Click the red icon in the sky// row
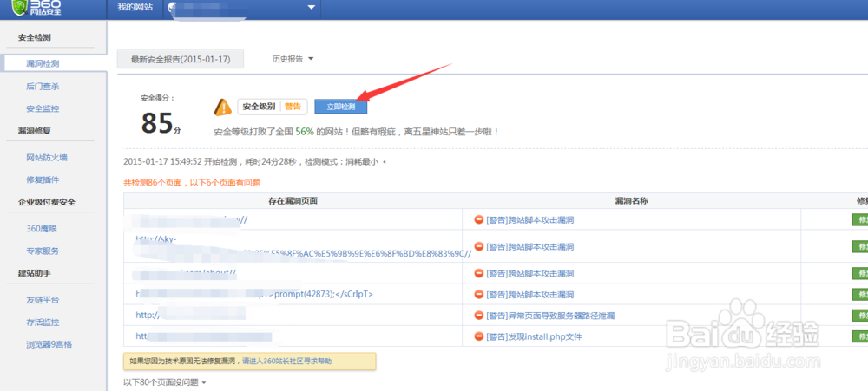This screenshot has width=868, height=391. [x=479, y=219]
